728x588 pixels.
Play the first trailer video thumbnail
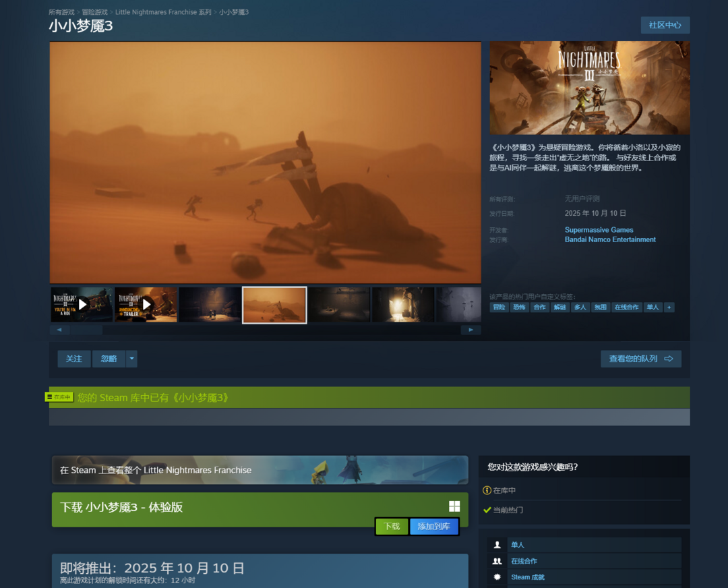click(x=82, y=305)
